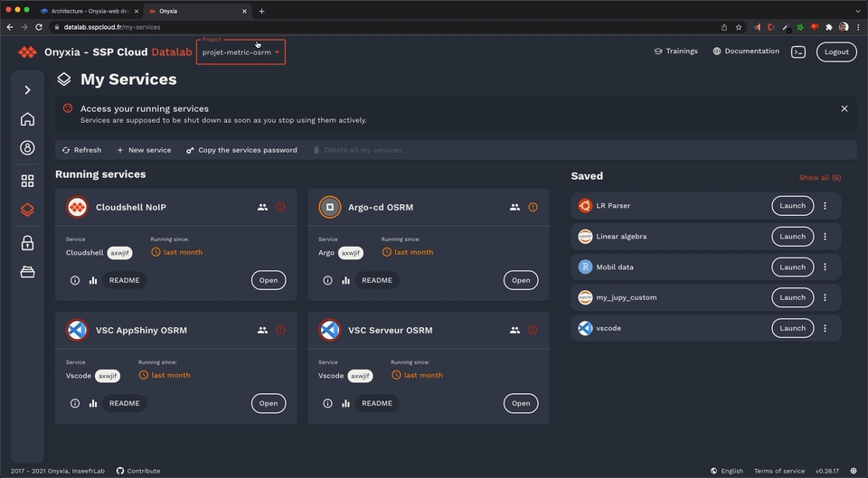Expand the left sidebar with chevron
Screen dimensions: 868x478
(27, 89)
